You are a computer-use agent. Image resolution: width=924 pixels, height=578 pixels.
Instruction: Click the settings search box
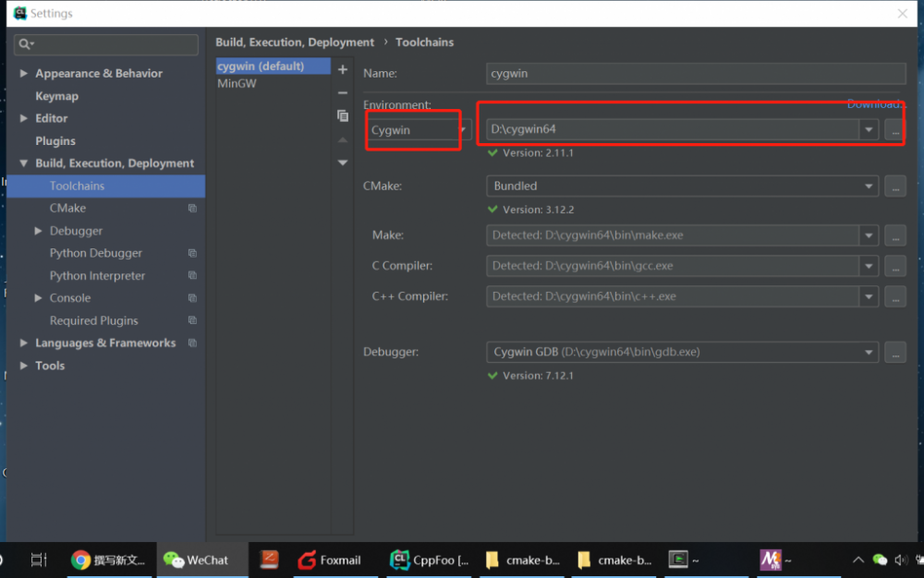click(x=106, y=44)
